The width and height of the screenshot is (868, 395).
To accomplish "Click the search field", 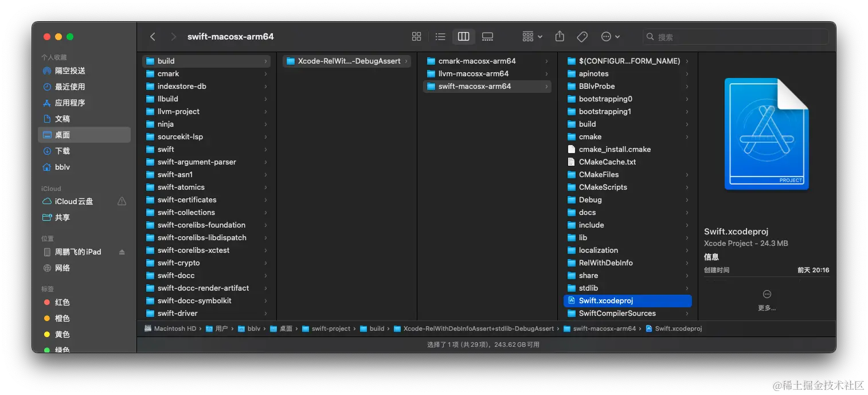I will (x=736, y=37).
